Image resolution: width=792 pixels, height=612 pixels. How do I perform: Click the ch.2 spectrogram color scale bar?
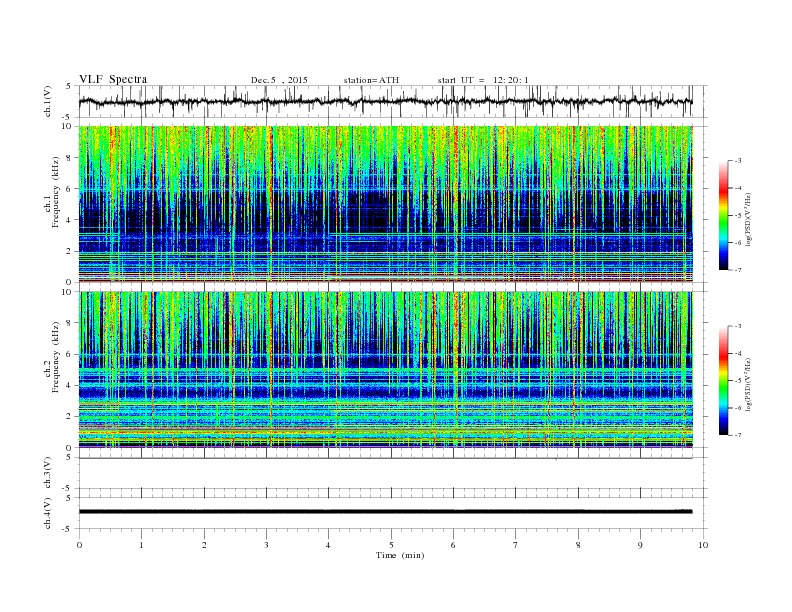tap(723, 381)
